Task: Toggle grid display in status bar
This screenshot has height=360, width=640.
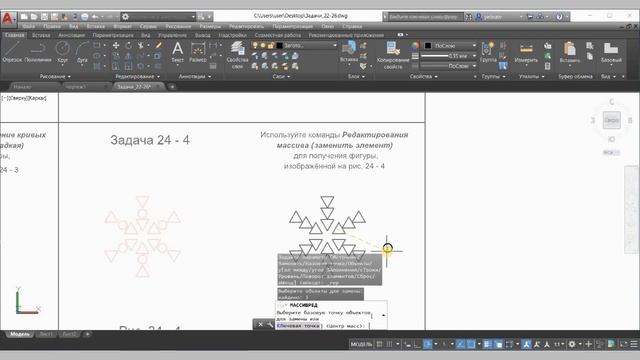Action: [380, 344]
